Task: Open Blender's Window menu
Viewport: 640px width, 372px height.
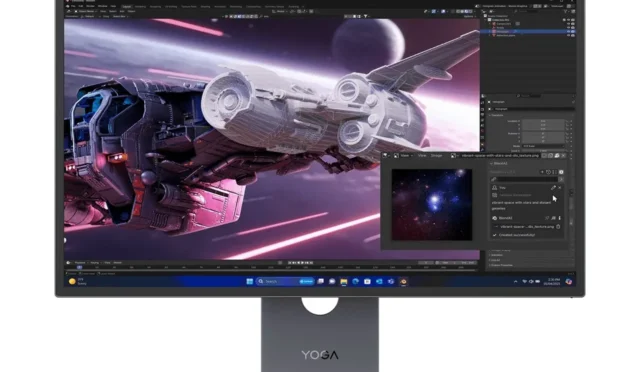Action: tap(102, 6)
